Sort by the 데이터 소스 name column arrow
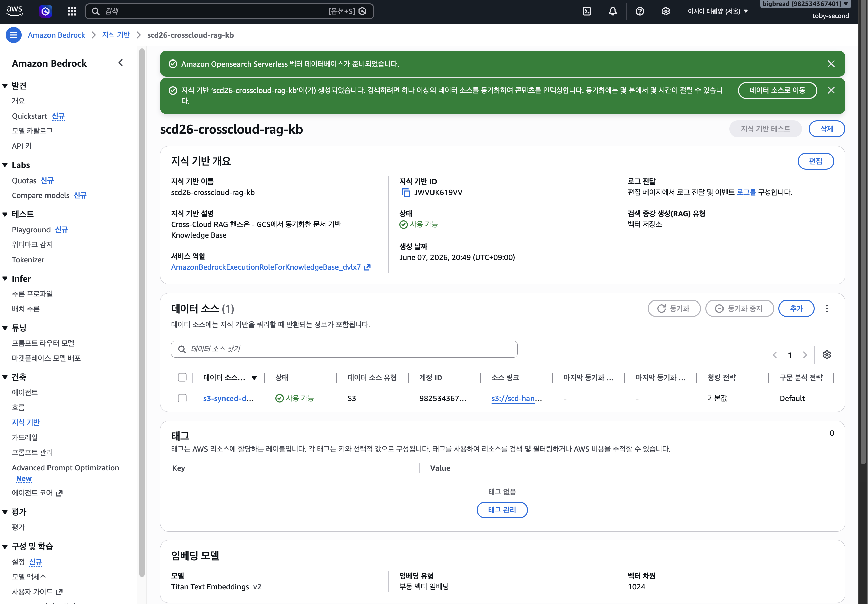The height and width of the screenshot is (604, 868). click(x=254, y=378)
